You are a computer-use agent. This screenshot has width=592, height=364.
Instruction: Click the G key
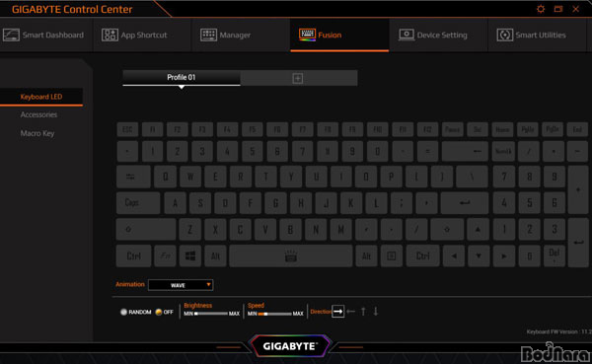275,203
